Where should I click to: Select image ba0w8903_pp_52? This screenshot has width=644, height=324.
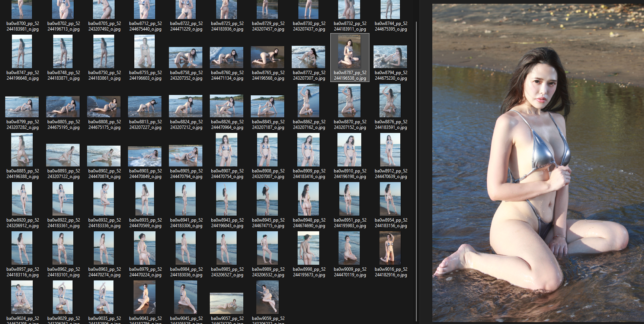pos(145,156)
